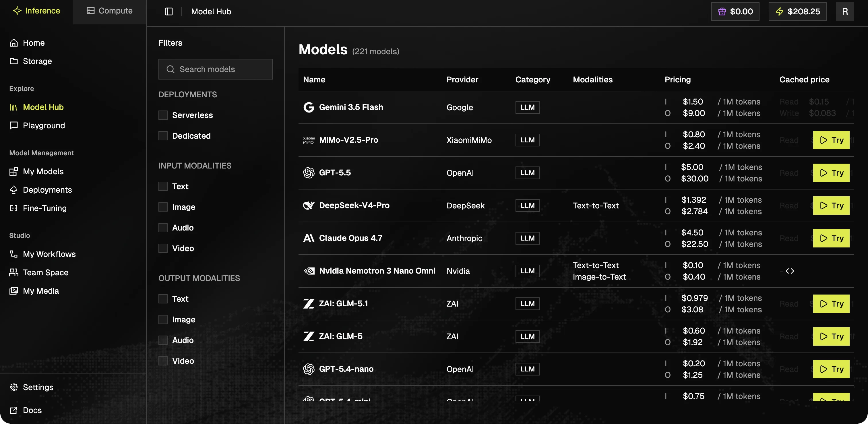Check Text under Input Modalities
Viewport: 868px width, 424px height.
163,186
